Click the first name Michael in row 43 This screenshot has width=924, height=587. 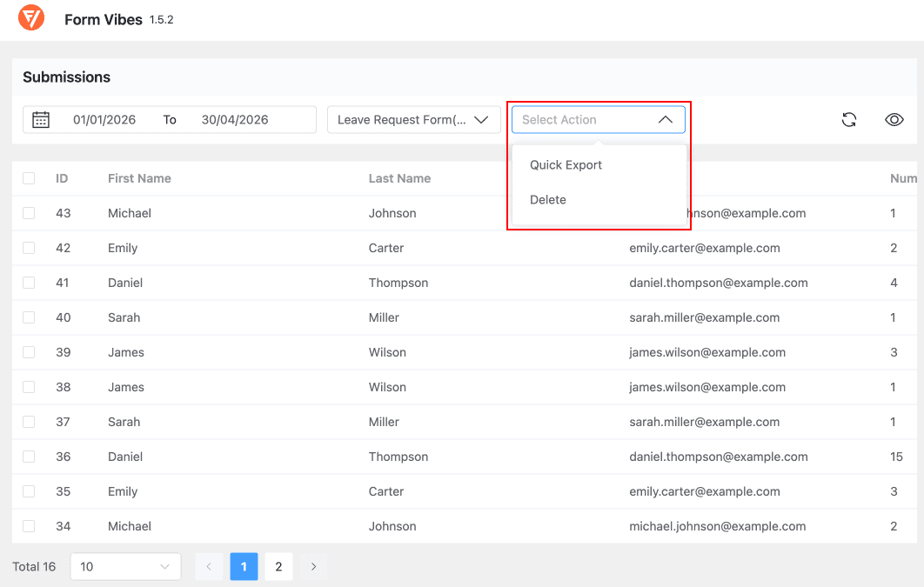coord(130,213)
